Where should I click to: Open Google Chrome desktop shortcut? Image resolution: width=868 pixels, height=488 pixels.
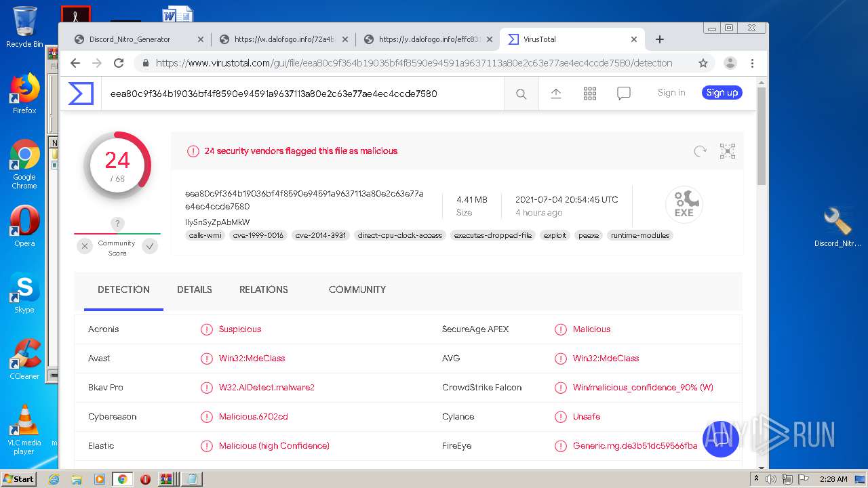[x=24, y=165]
